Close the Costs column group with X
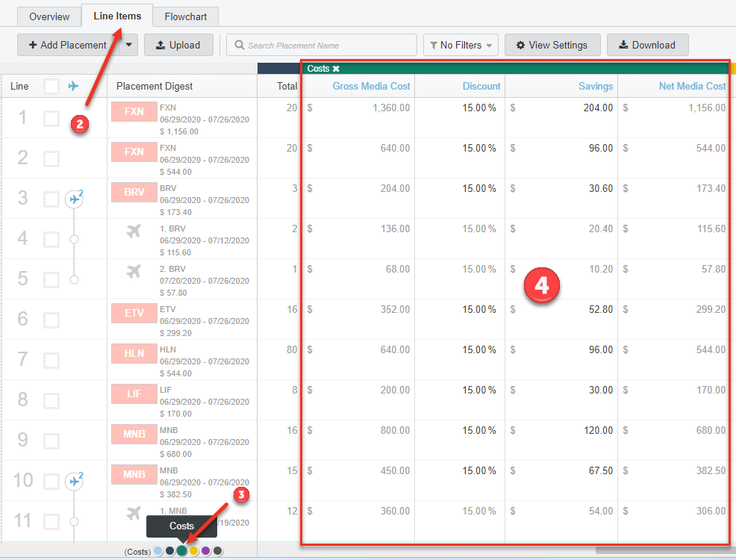 point(336,69)
